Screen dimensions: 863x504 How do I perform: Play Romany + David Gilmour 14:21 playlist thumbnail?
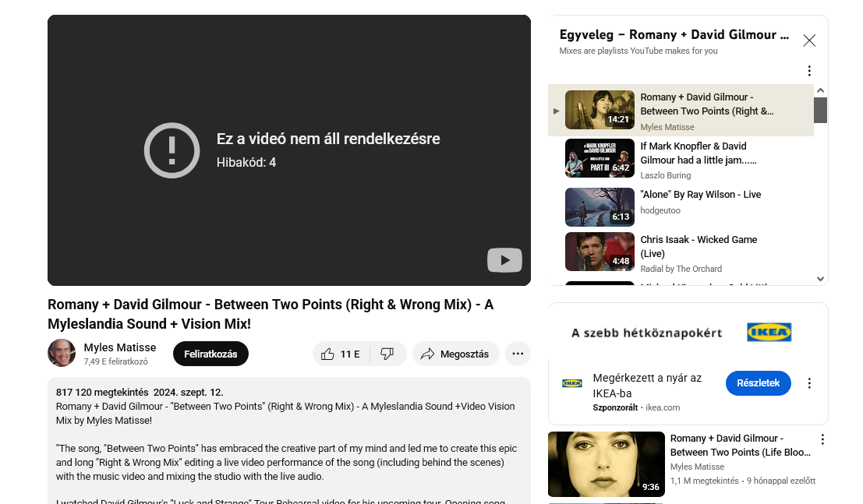600,110
